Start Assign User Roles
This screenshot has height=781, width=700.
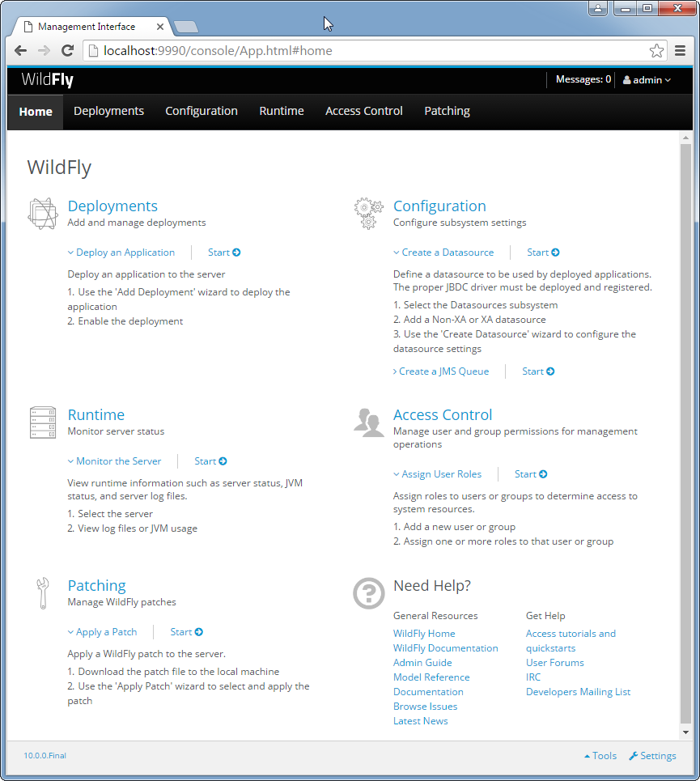531,474
